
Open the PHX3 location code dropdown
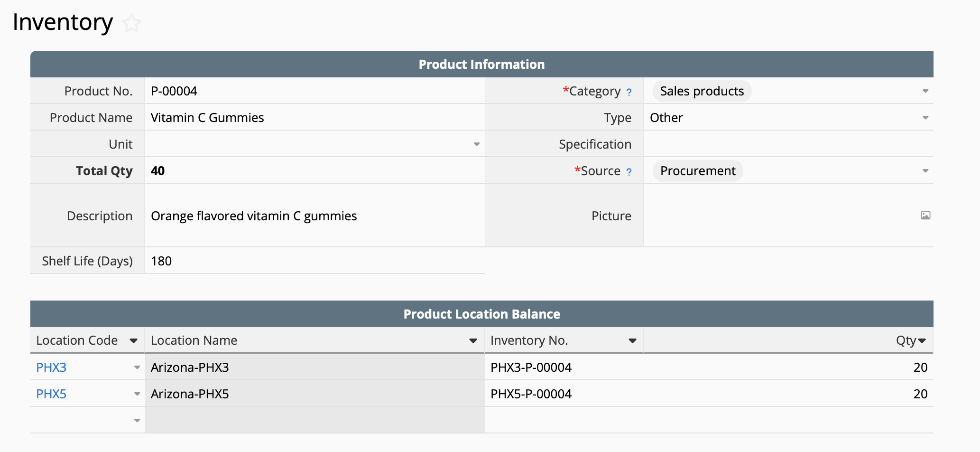137,367
